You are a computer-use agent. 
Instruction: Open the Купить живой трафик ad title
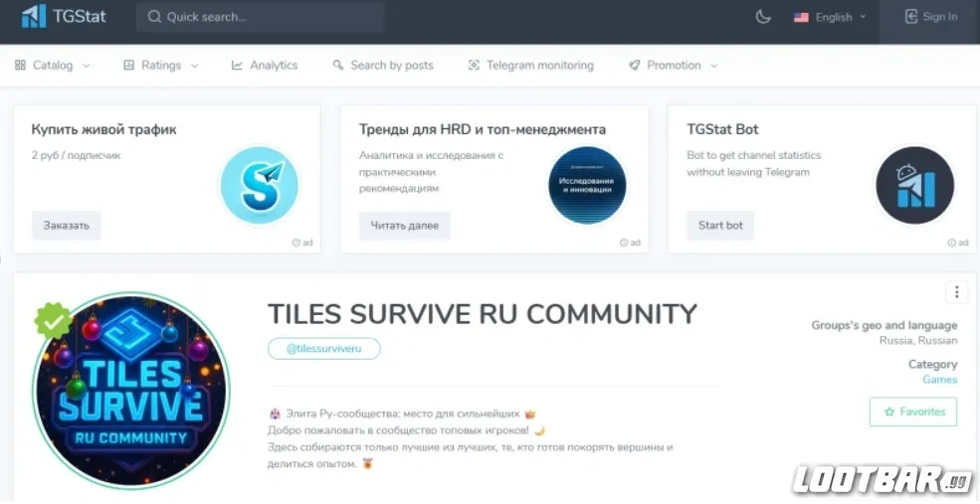pyautogui.click(x=103, y=130)
